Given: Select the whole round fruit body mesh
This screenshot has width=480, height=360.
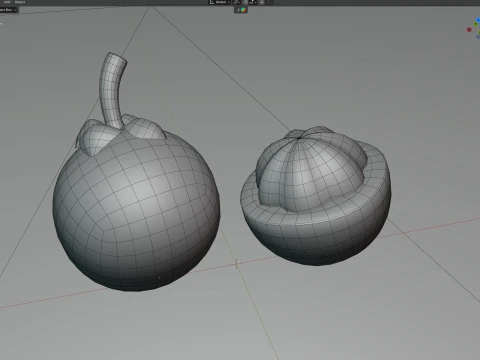Looking at the screenshot, I should pyautogui.click(x=136, y=210).
